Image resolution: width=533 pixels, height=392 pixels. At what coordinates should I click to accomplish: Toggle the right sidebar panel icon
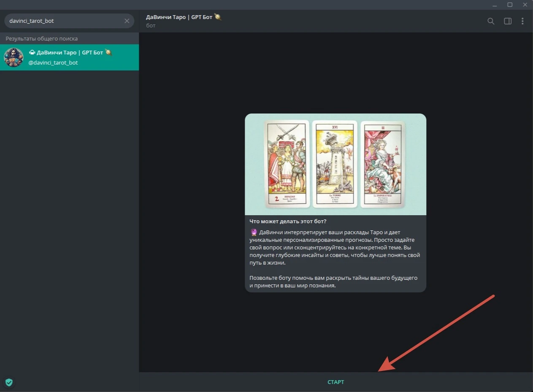click(x=508, y=21)
